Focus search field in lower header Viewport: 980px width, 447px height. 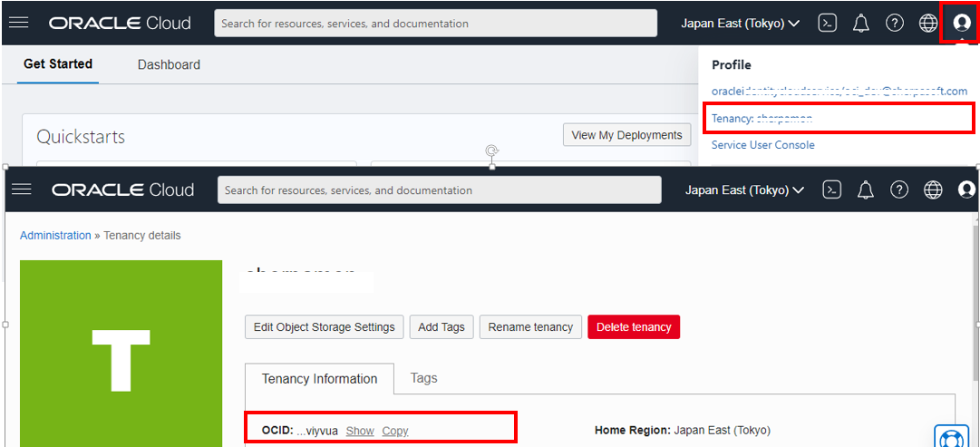[440, 189]
